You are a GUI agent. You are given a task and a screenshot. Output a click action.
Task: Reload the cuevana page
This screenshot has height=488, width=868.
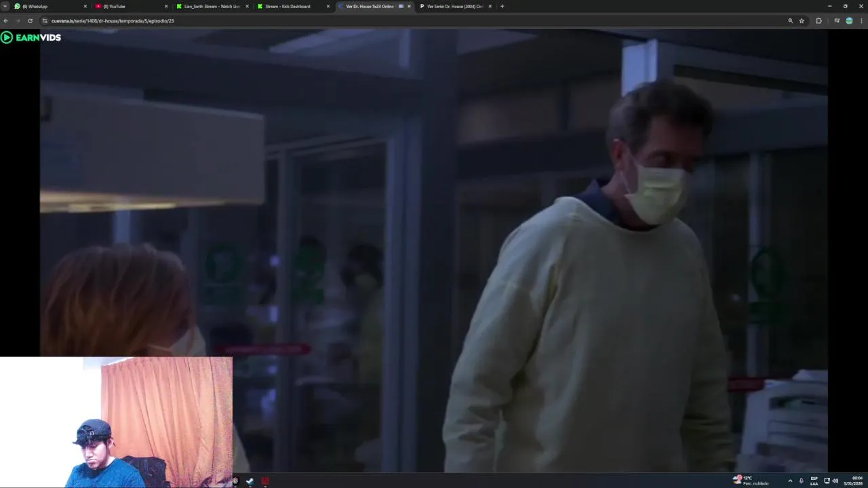(x=30, y=21)
